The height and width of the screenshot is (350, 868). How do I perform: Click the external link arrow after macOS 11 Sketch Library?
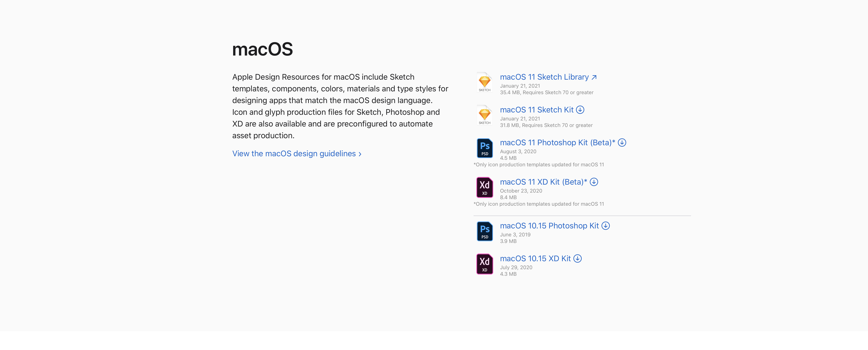[594, 77]
